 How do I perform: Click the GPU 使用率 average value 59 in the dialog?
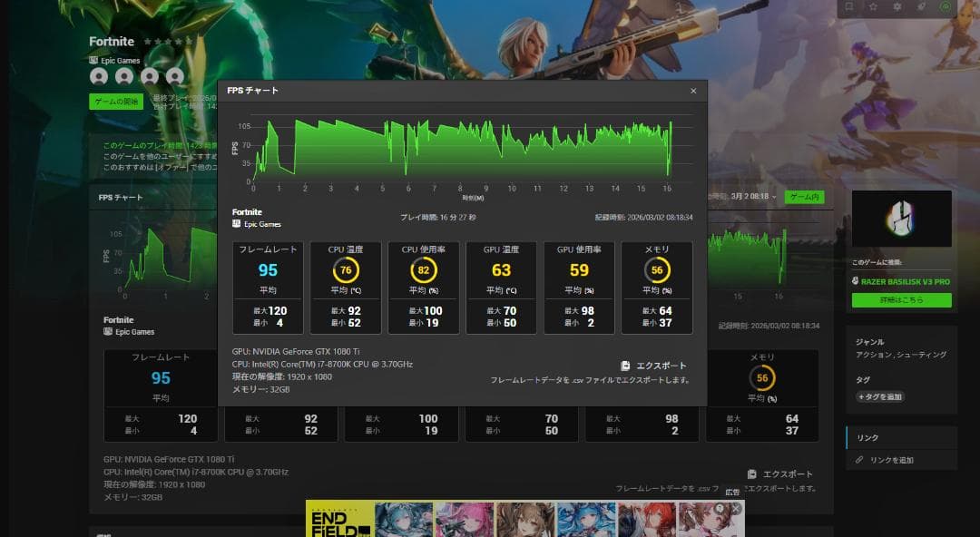pyautogui.click(x=579, y=270)
